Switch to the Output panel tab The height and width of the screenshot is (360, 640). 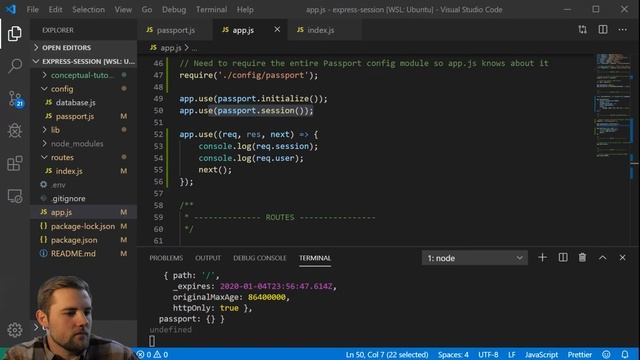click(x=208, y=258)
